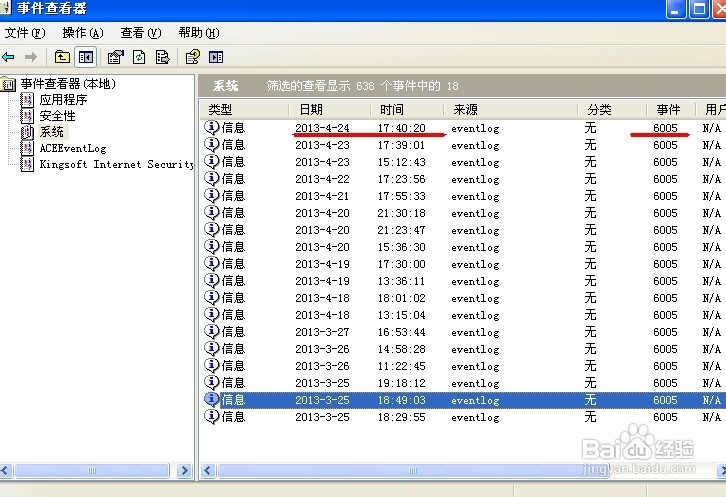Click the Refresh toolbar icon
This screenshot has height=497, width=726.
139,57
